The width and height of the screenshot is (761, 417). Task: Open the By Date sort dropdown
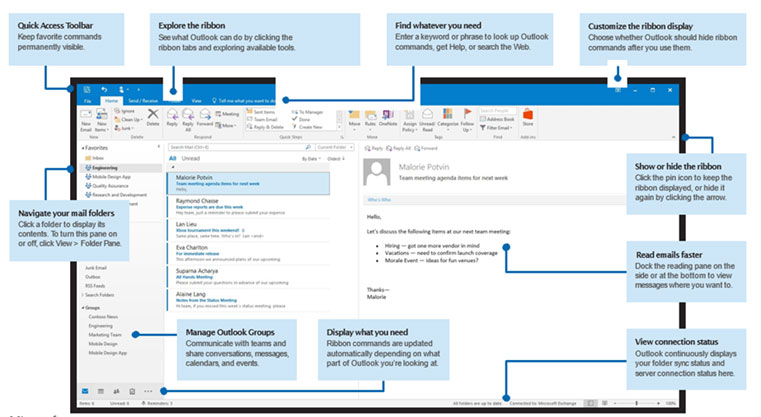pyautogui.click(x=311, y=159)
